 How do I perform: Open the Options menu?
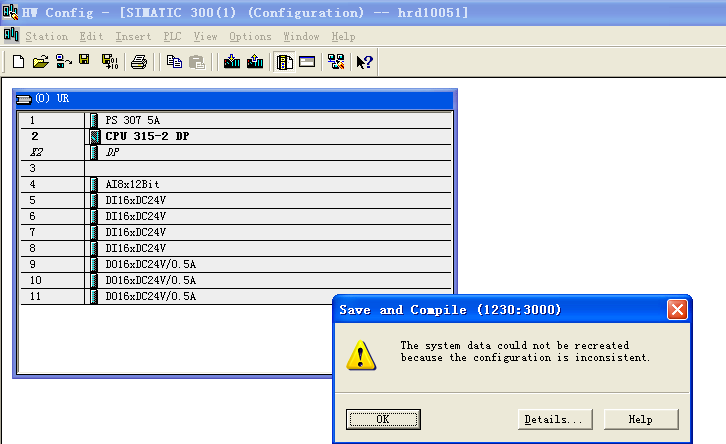click(x=250, y=37)
